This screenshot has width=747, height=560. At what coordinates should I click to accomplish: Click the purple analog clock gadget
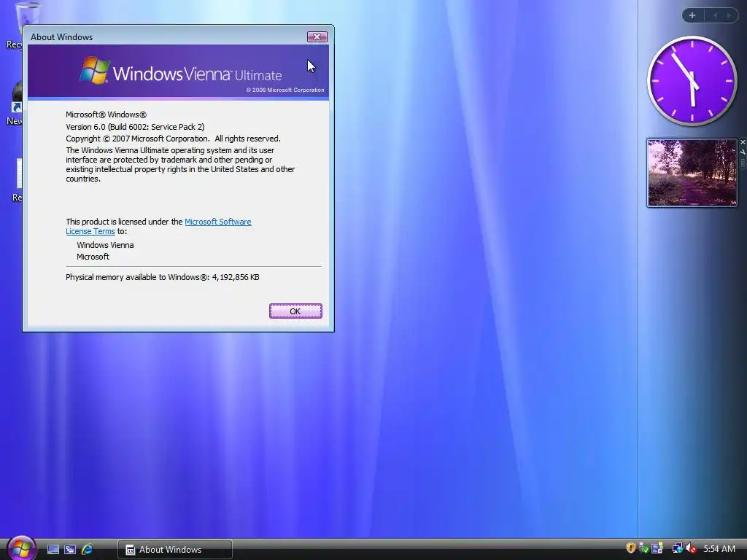click(x=692, y=81)
